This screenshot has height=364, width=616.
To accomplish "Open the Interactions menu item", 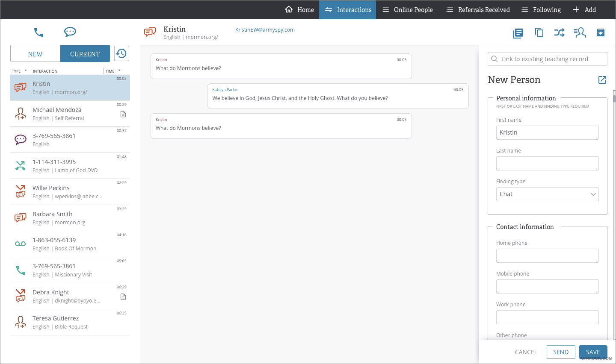I will coord(348,9).
